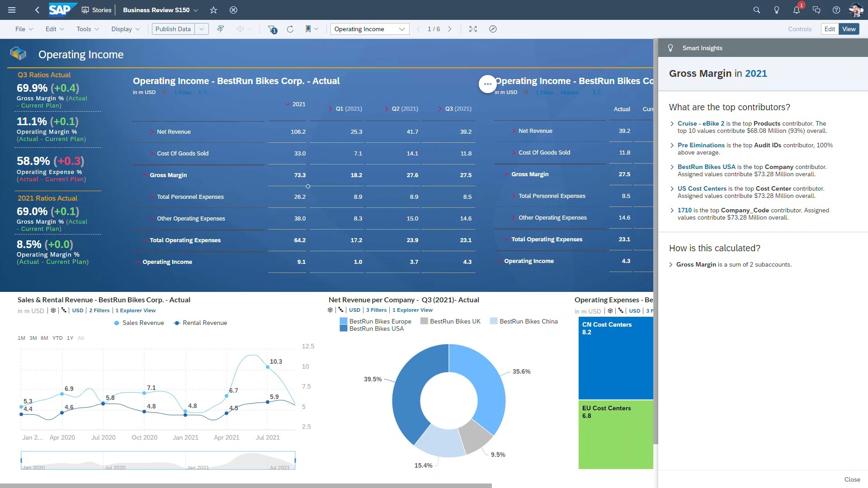This screenshot has width=868, height=488.
Task: Switch to View mode
Action: click(x=849, y=29)
